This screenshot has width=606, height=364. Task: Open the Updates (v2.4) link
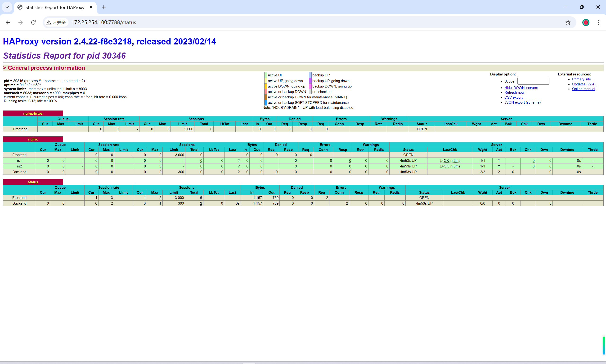pyautogui.click(x=584, y=84)
